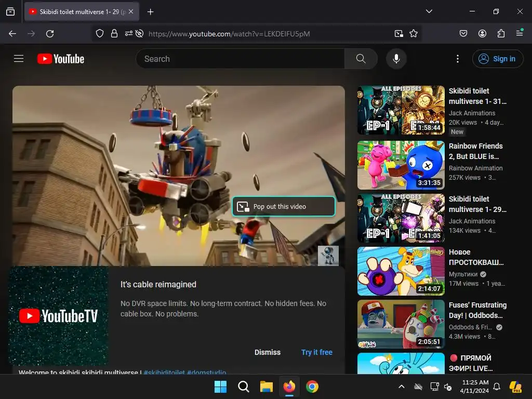Viewport: 532px width, 399px height.
Task: Open the muted volume tray icon
Action: click(x=448, y=387)
